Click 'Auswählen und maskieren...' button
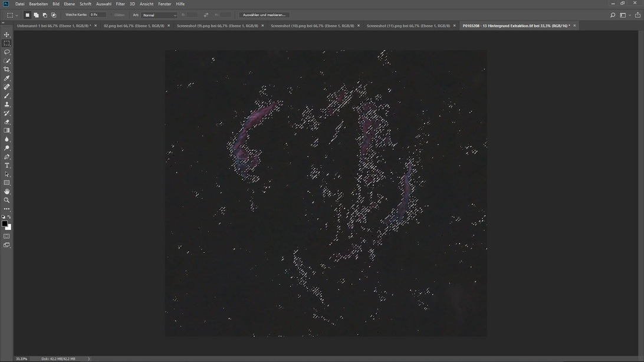The image size is (644, 362). [264, 15]
